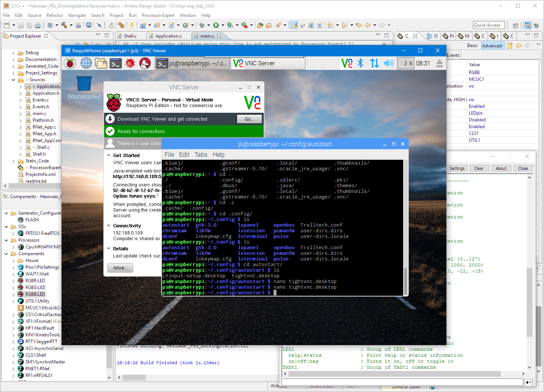Image resolution: width=544 pixels, height=392 pixels.
Task: Open the Wolfram wolf icon
Action: 145,64
